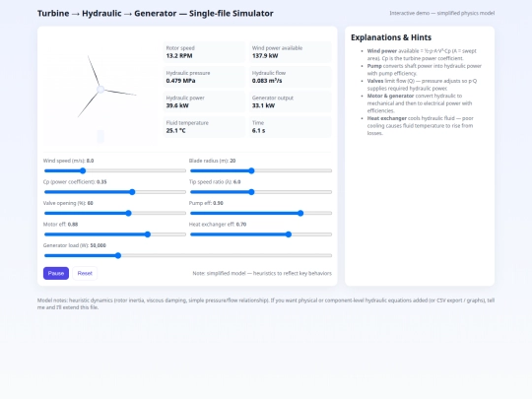The height and width of the screenshot is (399, 532).
Task: Click the Reset button
Action: point(85,273)
